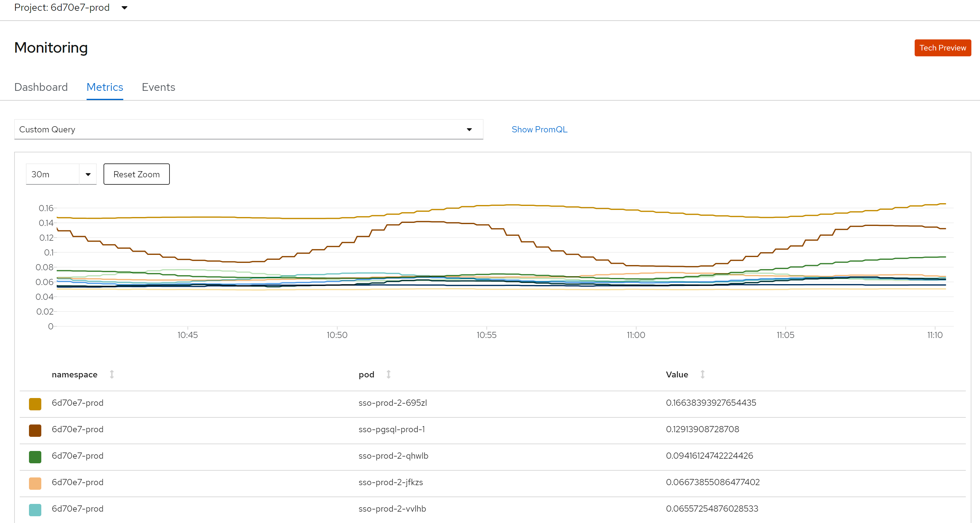Click the namespace cell in the first row

point(78,403)
